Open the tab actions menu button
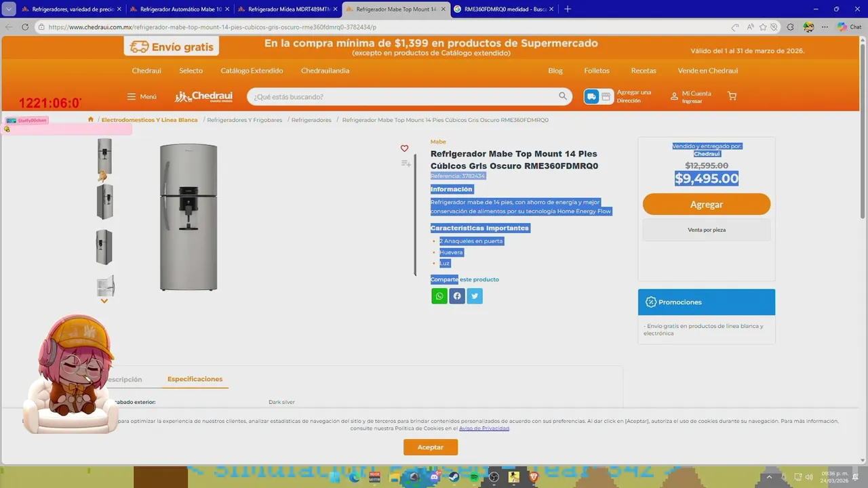 [9, 9]
